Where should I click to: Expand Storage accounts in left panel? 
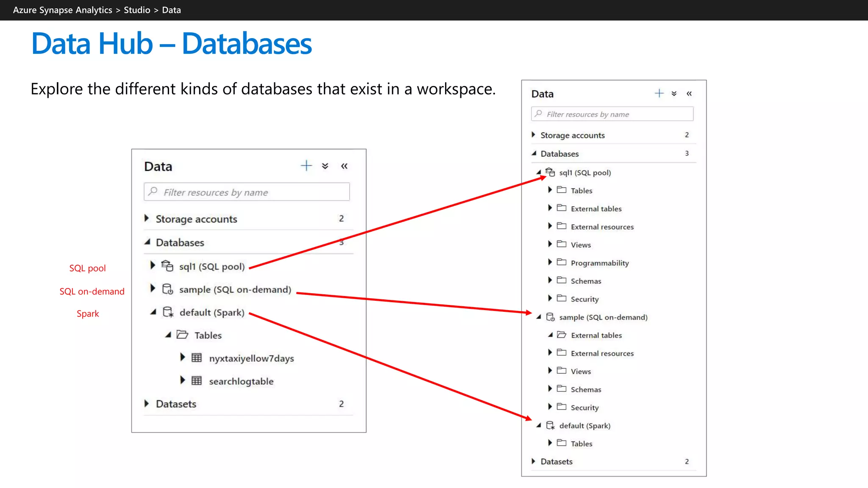click(147, 218)
